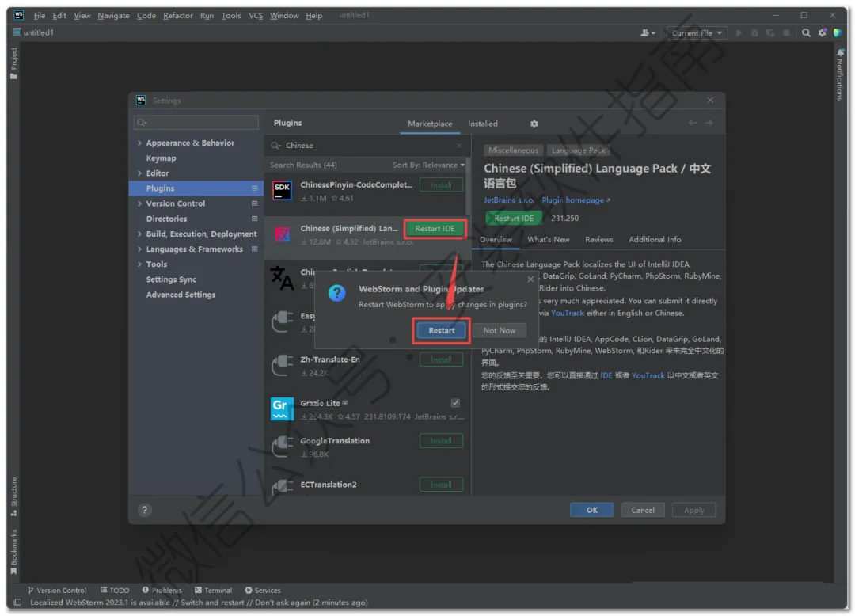
Task: Click the Settings search input field
Action: (x=196, y=123)
